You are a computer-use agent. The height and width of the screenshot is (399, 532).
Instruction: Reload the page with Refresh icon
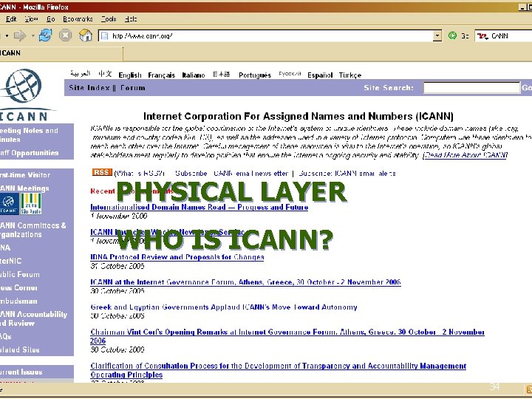[45, 35]
